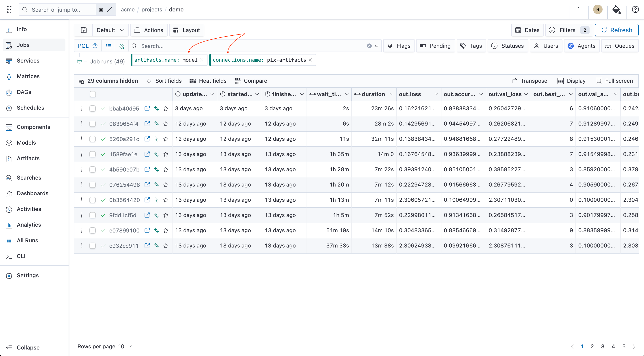The image size is (644, 356).
Task: Expand the out.val_loss column dropdown arrow
Action: (526, 94)
